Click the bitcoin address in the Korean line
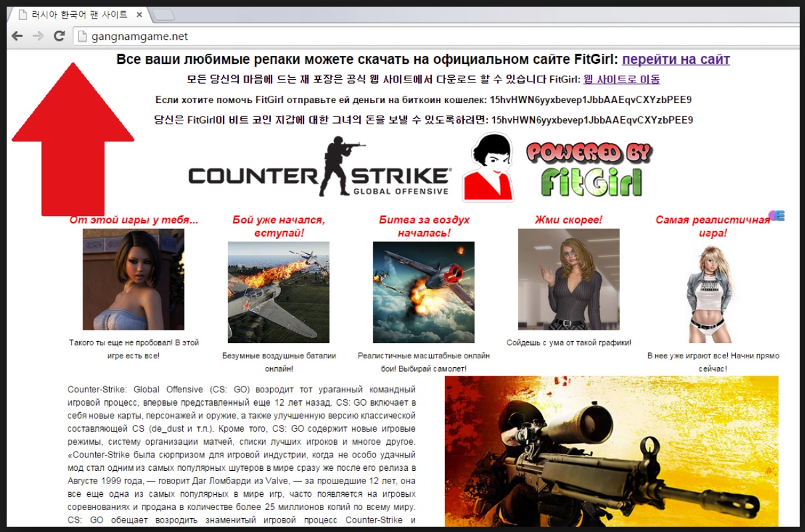Screen dimensions: 805x532 (592, 120)
